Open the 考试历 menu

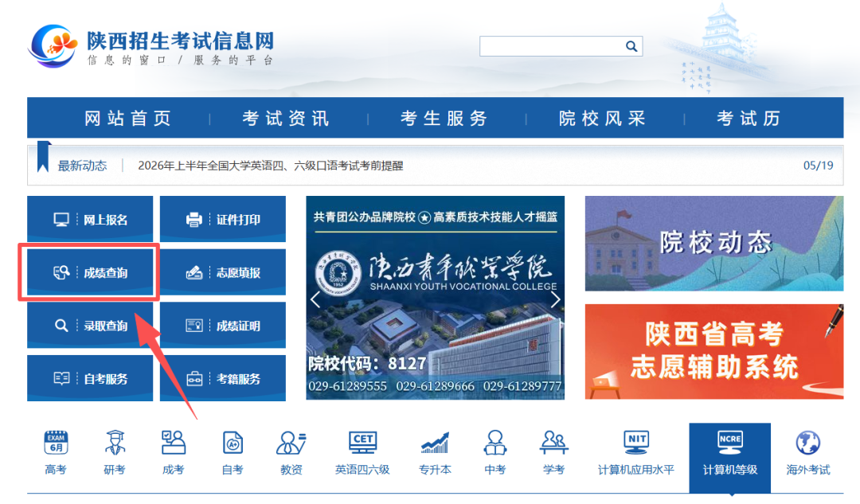(749, 118)
